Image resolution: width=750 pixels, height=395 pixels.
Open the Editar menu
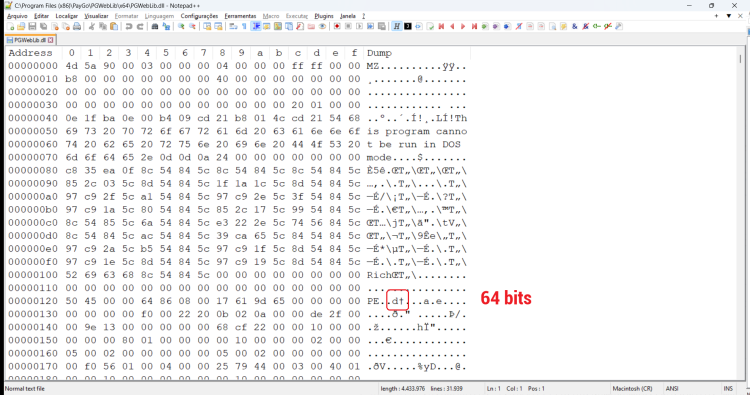pyautogui.click(x=41, y=16)
